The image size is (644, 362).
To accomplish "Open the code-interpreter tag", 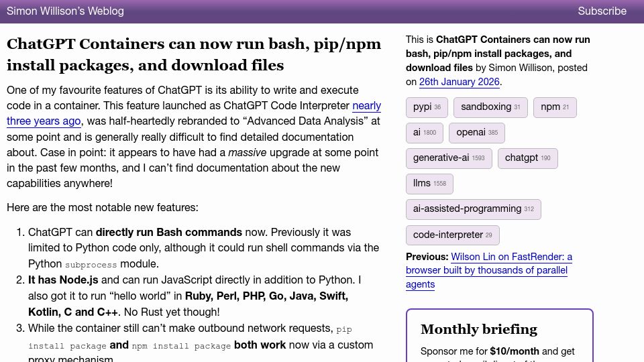I will [x=453, y=235].
